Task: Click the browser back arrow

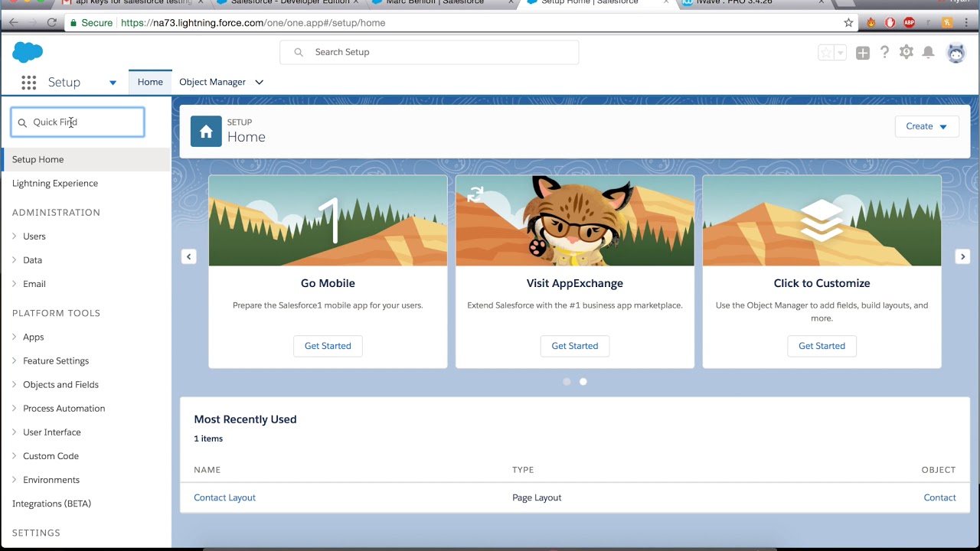Action: [x=14, y=23]
